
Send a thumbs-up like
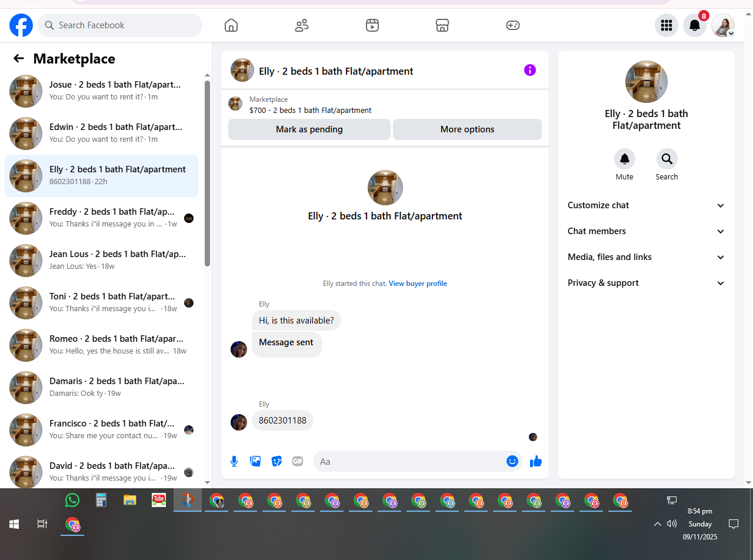536,461
